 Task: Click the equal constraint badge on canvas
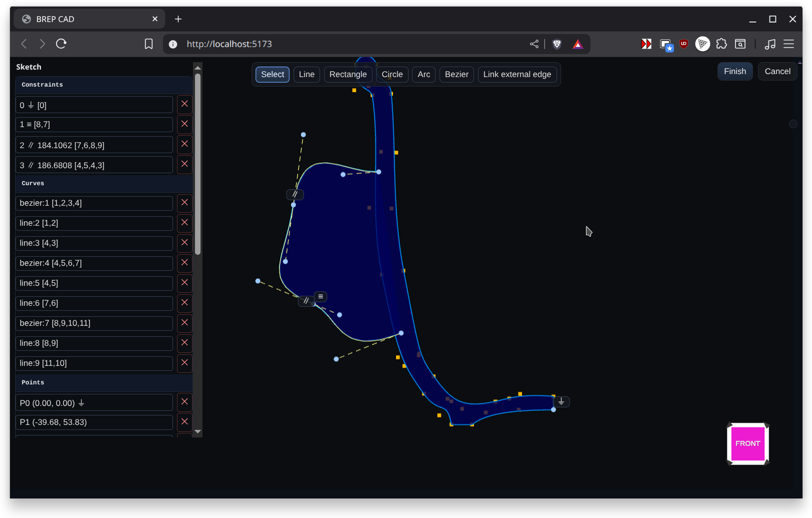[320, 297]
